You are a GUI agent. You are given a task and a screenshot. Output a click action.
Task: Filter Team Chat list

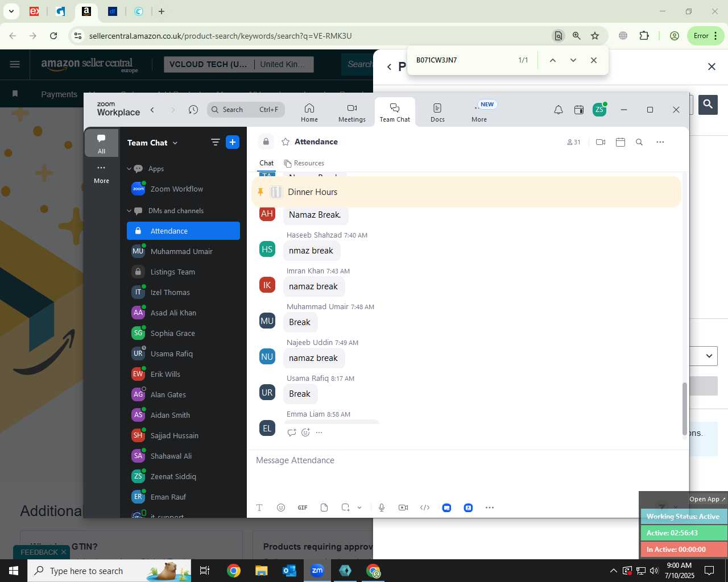[x=216, y=142]
